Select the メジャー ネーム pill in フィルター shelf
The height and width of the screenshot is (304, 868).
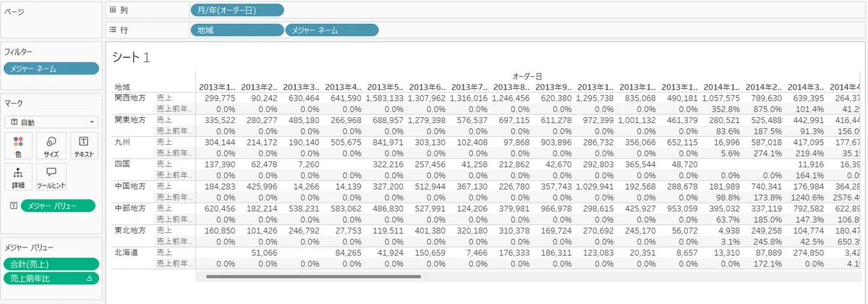(51, 69)
